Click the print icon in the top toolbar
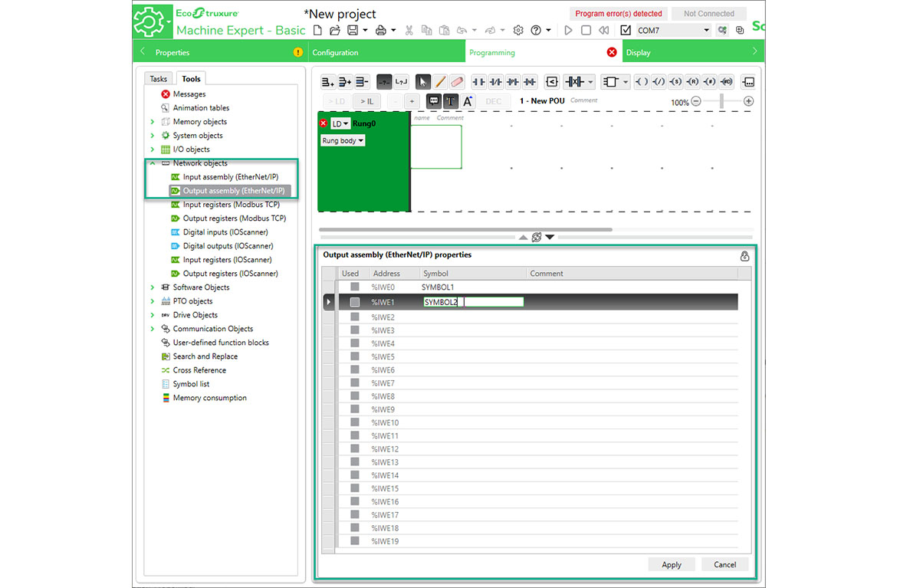The width and height of the screenshot is (920, 588). coord(382,31)
